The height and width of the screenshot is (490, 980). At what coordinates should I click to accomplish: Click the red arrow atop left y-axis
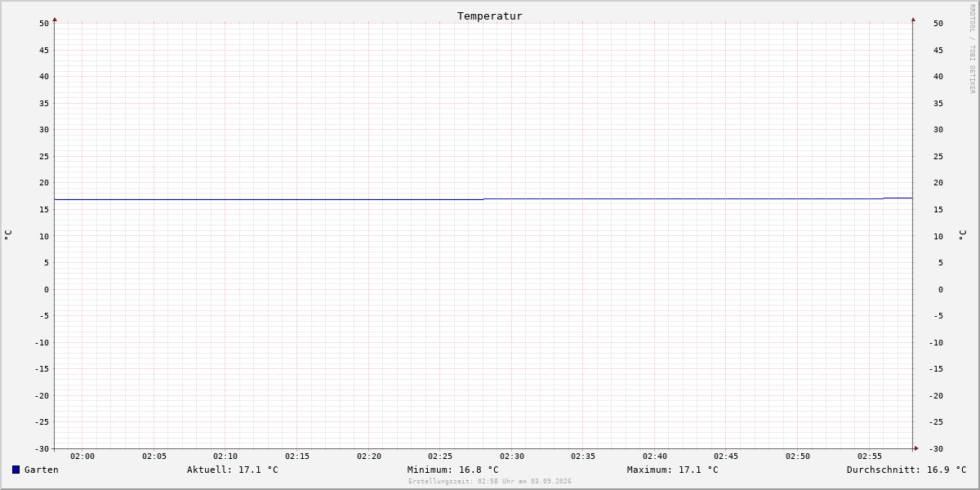pos(55,19)
